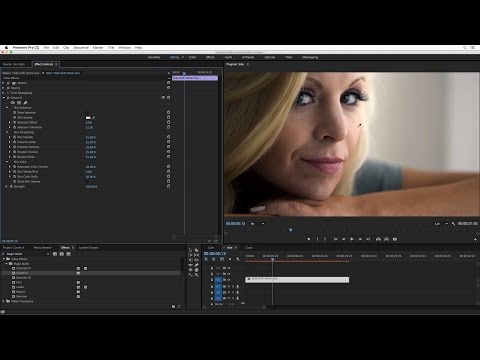
Task: Click the Mark In button
Action: click(x=317, y=239)
